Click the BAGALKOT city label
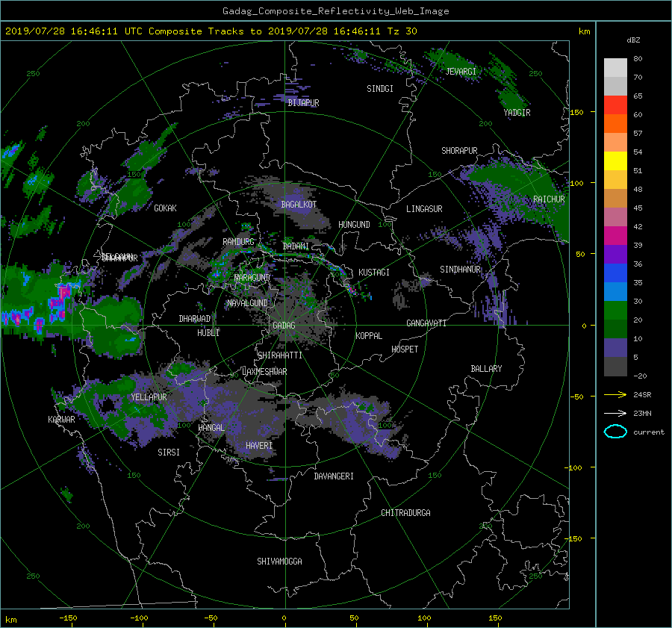The height and width of the screenshot is (628, 672). pyautogui.click(x=299, y=205)
